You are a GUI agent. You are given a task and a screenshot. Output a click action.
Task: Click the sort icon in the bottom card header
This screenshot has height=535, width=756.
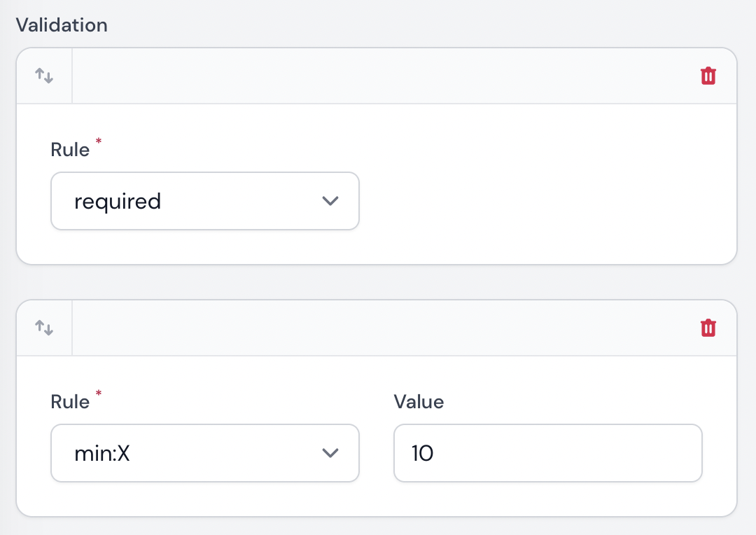(x=44, y=328)
